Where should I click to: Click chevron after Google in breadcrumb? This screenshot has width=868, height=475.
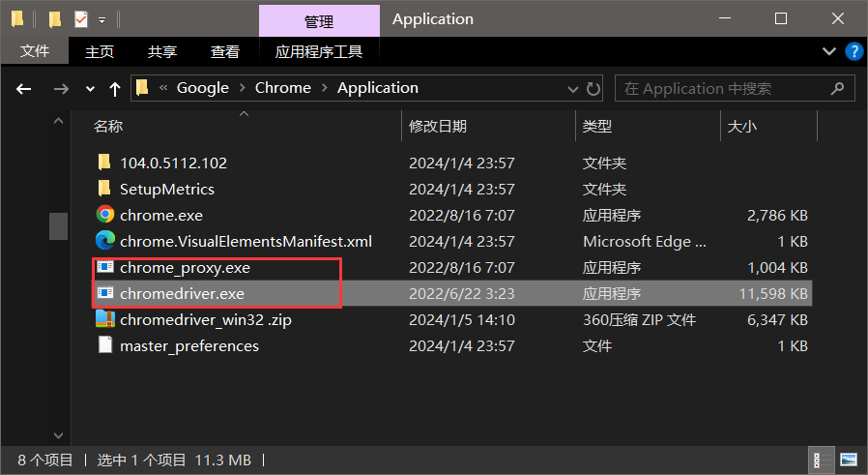coord(243,88)
